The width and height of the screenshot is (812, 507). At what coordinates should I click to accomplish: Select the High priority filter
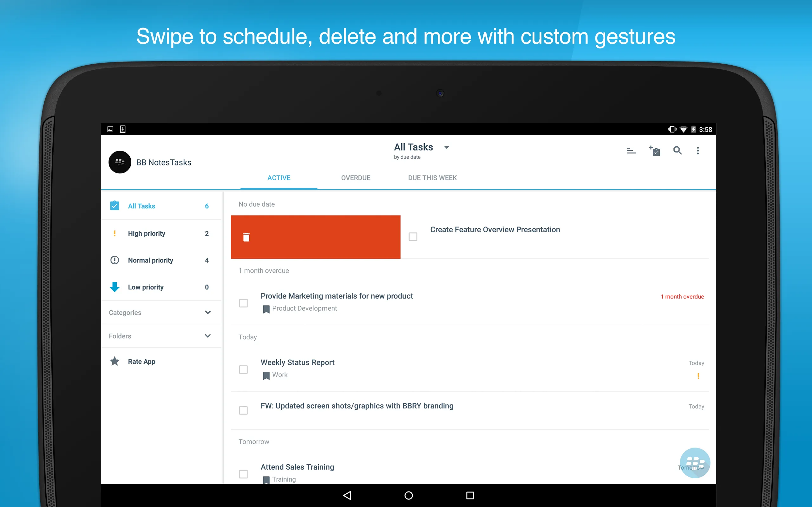pyautogui.click(x=147, y=234)
